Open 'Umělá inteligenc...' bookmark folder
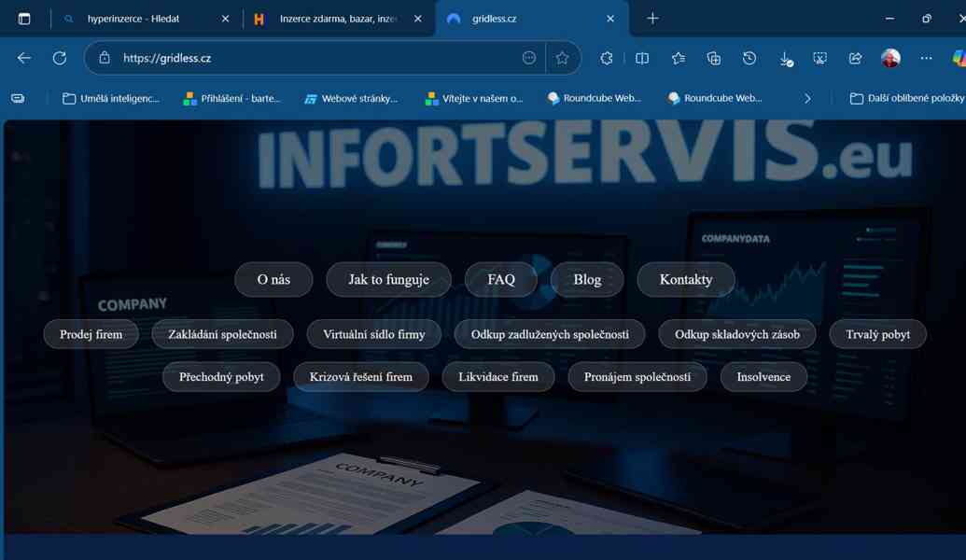966x560 pixels. (110, 98)
